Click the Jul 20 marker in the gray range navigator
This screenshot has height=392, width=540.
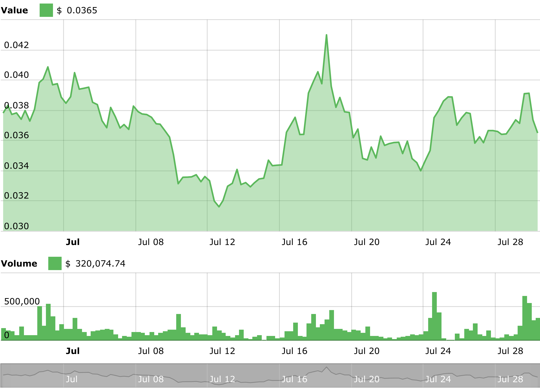pos(367,379)
